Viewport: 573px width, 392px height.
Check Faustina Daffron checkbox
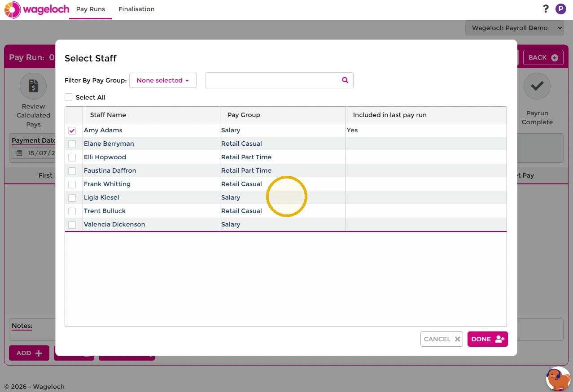coord(72,171)
